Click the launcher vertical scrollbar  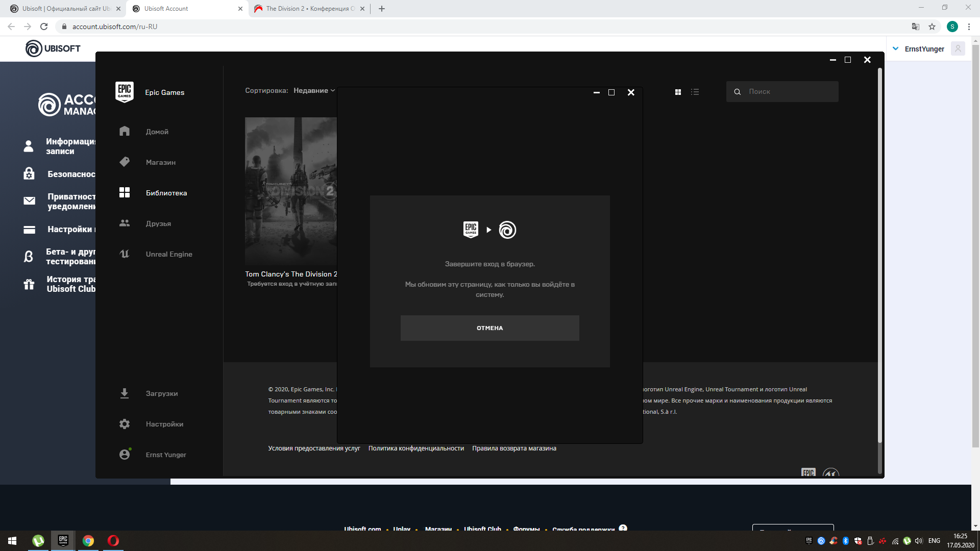879,255
